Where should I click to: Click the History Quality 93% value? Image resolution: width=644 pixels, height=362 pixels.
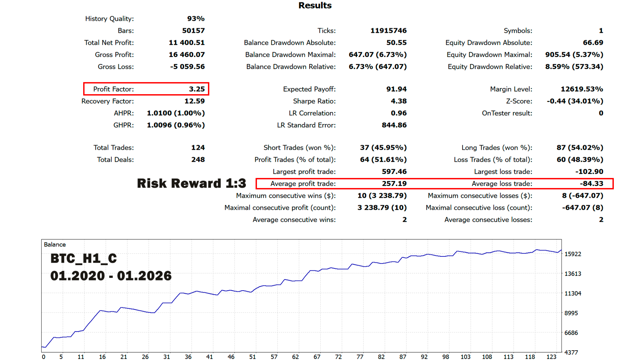[x=196, y=19]
